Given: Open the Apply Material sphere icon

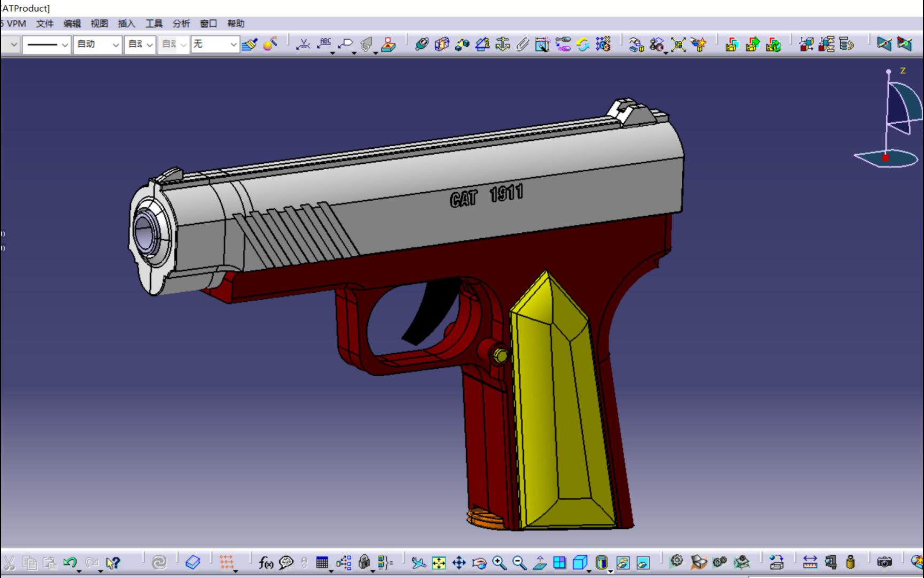Looking at the screenshot, I should (270, 44).
